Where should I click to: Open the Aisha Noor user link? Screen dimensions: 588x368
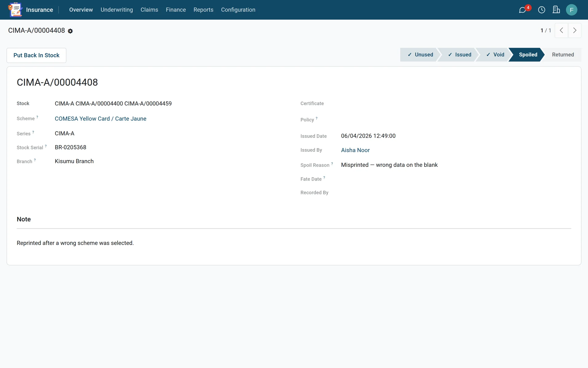355,150
